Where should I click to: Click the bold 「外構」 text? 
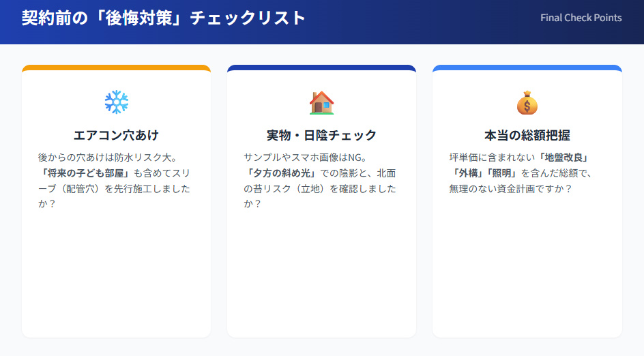(465, 173)
